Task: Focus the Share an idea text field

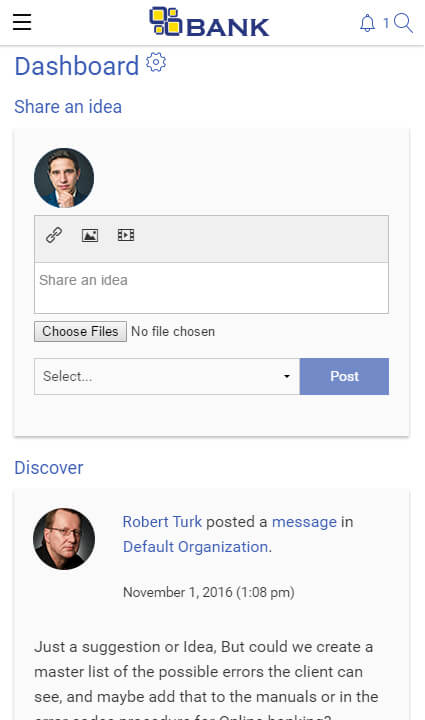Action: point(211,288)
